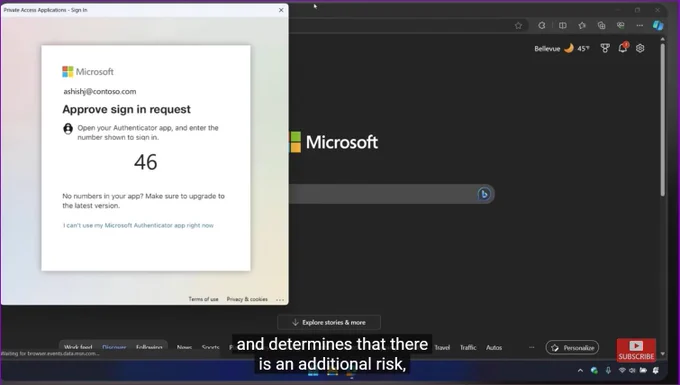Click the microphone icon in system tray

[608, 370]
